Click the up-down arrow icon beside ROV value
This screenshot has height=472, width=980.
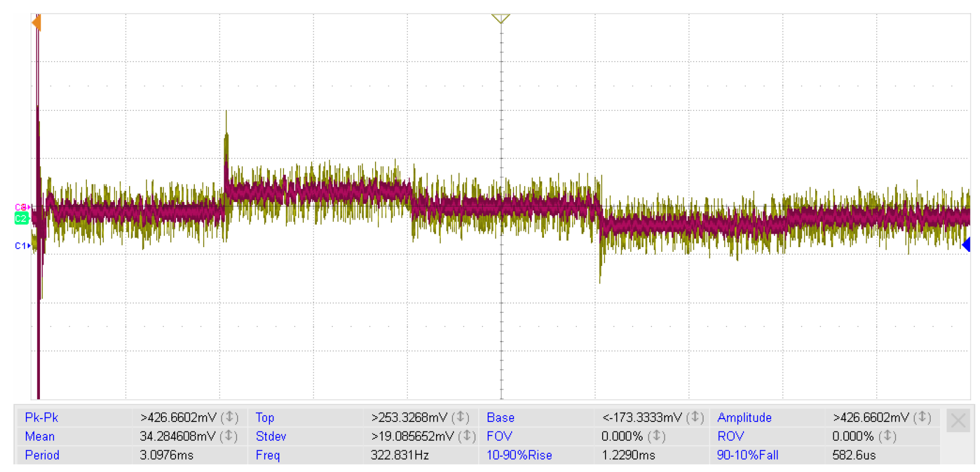(x=887, y=436)
